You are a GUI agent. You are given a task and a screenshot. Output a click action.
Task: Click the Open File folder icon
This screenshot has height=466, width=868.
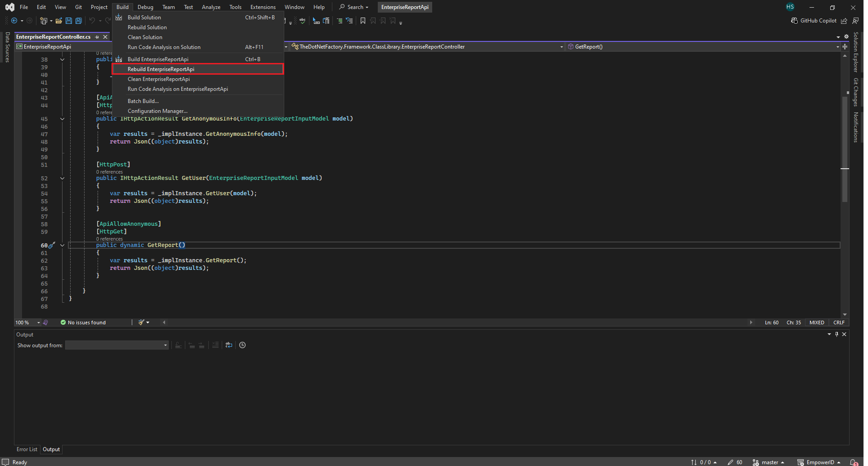pyautogui.click(x=58, y=21)
